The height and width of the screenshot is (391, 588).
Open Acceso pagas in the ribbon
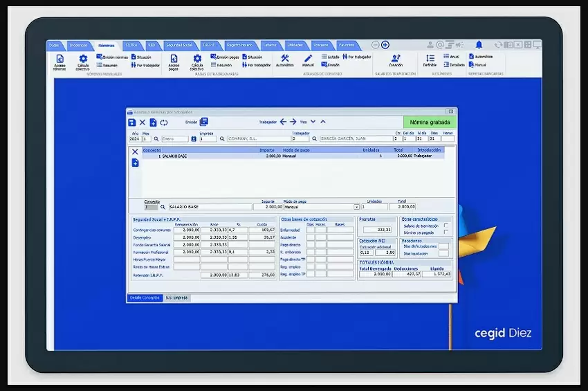coord(174,62)
